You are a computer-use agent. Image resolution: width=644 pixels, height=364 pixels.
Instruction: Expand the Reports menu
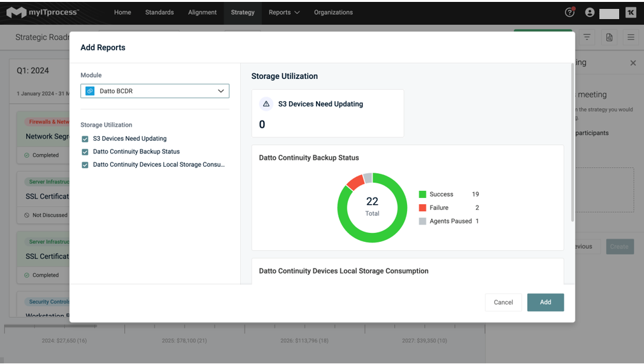click(x=284, y=12)
